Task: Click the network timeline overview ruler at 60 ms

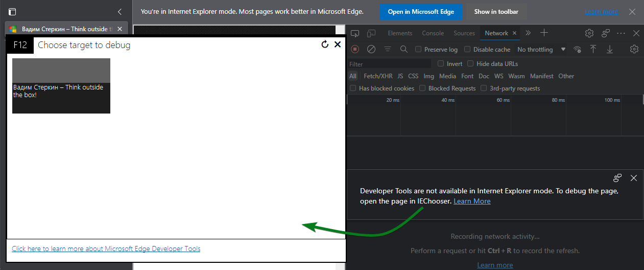Action: point(503,100)
